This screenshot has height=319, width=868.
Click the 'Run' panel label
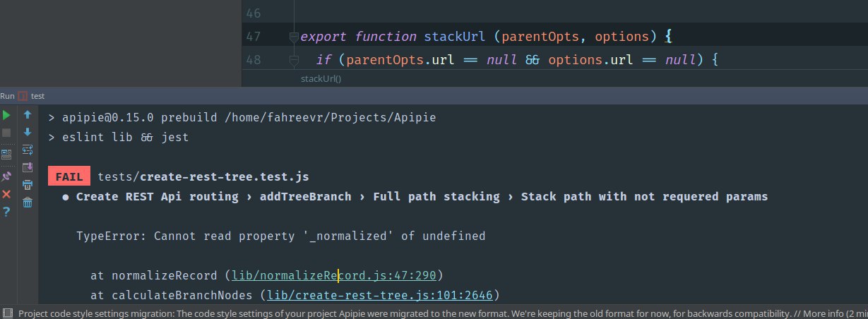[7, 95]
